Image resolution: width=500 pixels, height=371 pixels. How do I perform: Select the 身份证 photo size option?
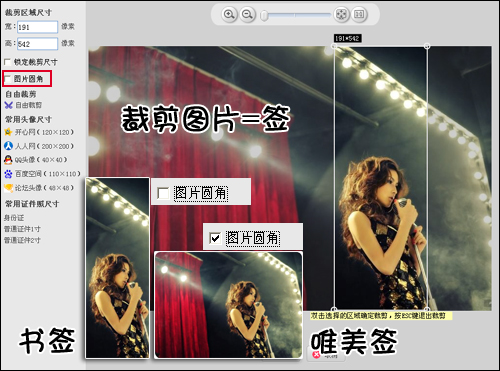click(14, 218)
